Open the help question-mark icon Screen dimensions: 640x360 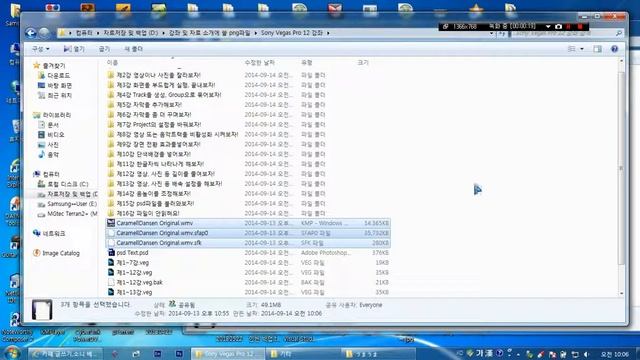614,49
